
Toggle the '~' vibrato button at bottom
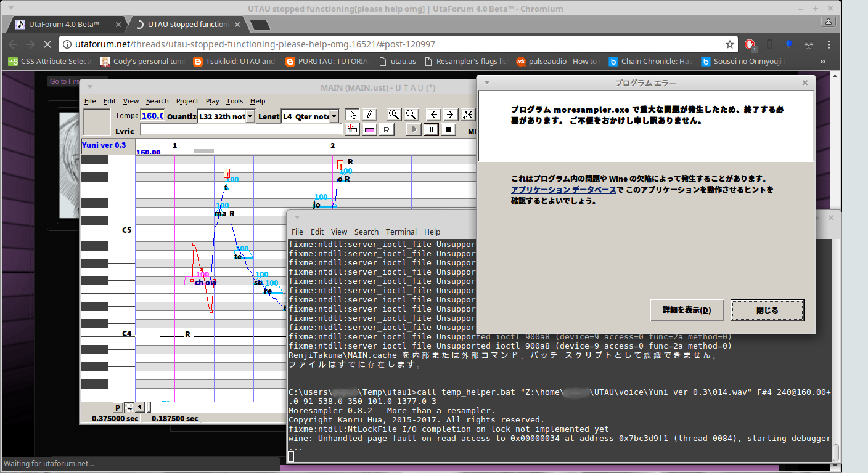(x=129, y=408)
